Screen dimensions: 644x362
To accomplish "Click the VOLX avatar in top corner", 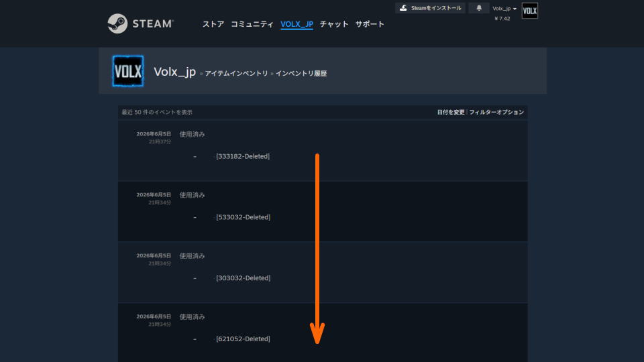I will [529, 11].
